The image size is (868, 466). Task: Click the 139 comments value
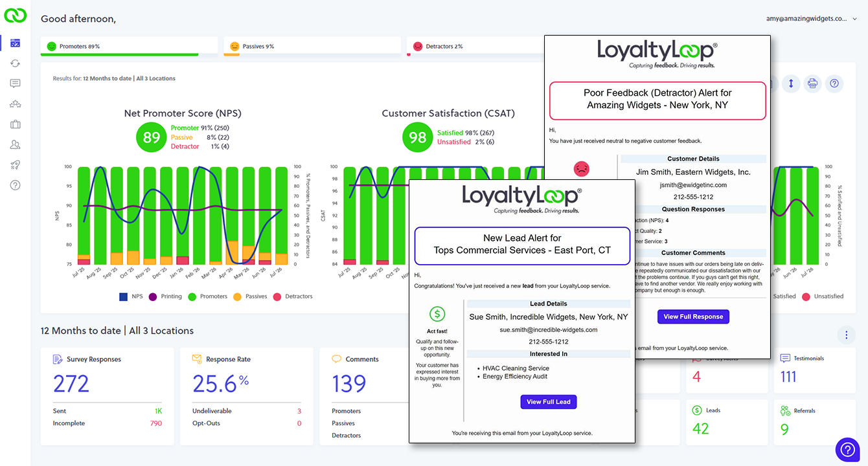349,384
